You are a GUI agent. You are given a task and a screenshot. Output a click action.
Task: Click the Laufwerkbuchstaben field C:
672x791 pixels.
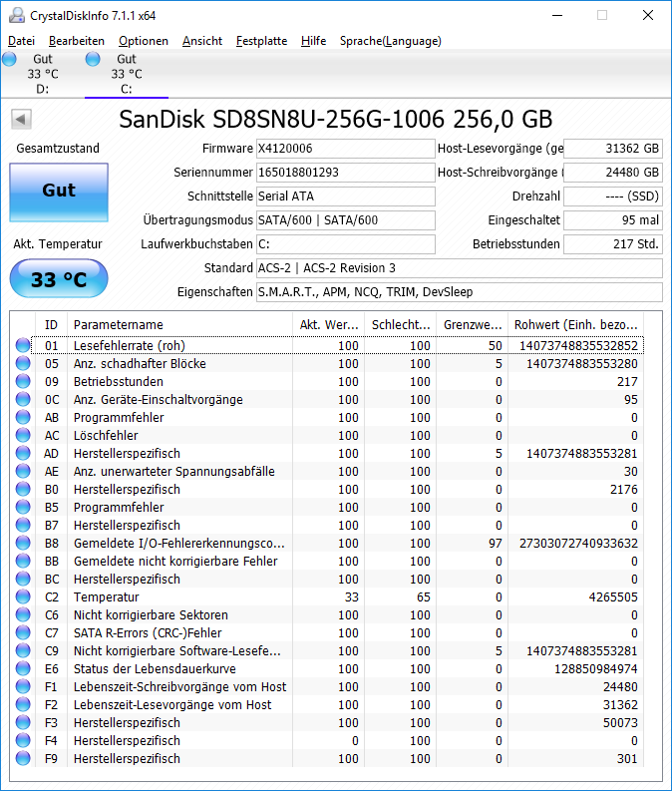[346, 244]
